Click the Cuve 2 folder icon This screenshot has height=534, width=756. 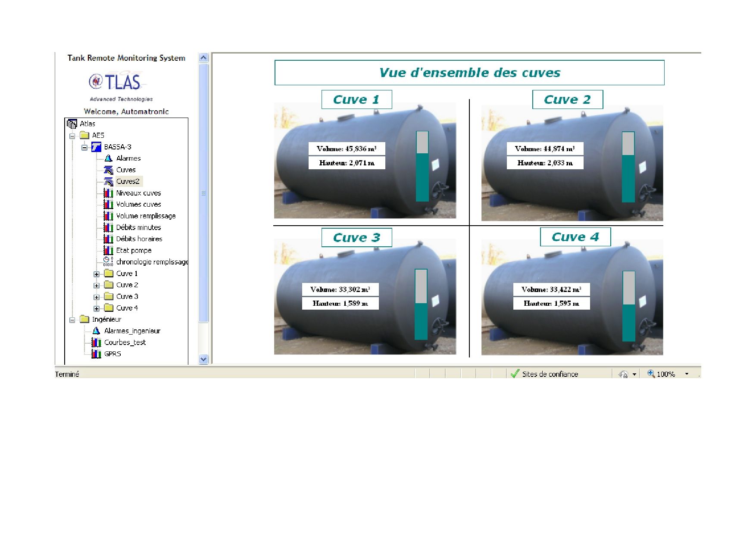coord(109,285)
